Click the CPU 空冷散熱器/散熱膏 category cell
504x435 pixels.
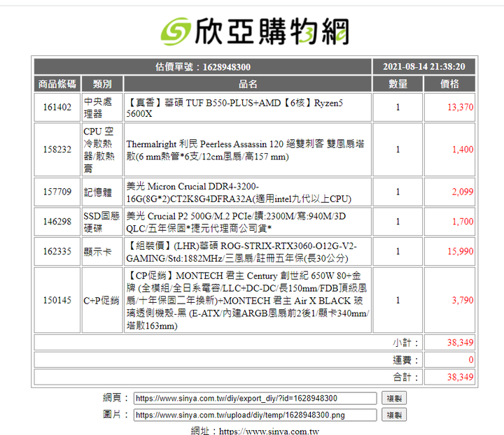(102, 150)
